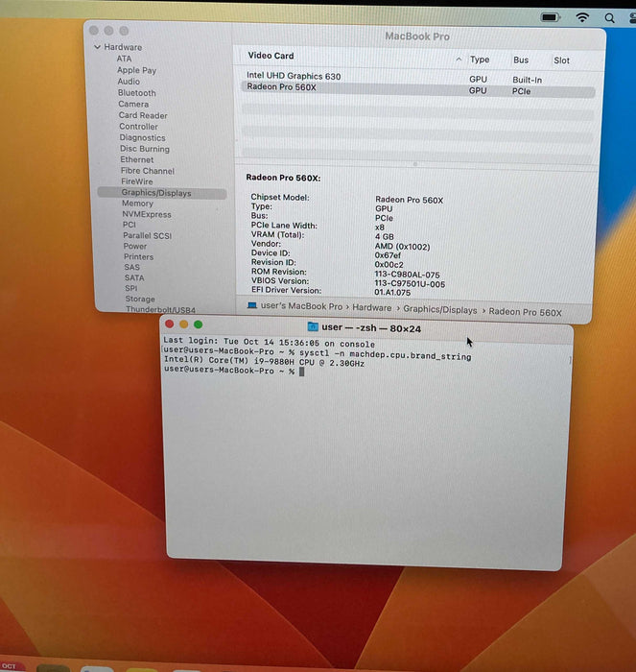Select Intel UHD Graphics 630 row

pos(294,76)
